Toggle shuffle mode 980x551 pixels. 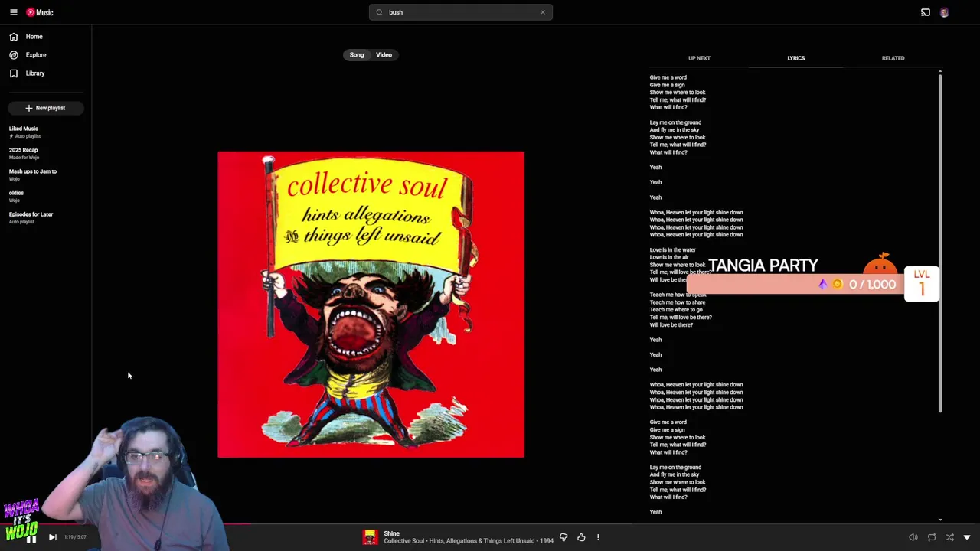(x=950, y=537)
